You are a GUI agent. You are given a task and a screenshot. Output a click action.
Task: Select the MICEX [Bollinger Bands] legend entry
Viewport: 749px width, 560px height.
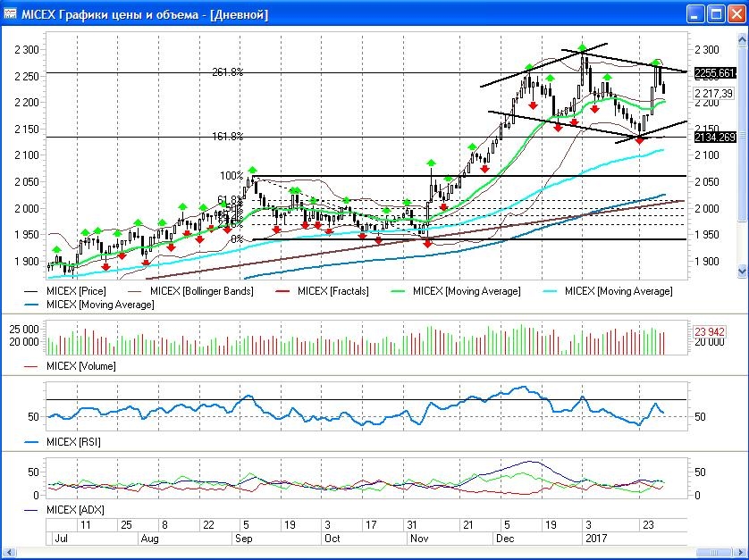[x=201, y=291]
